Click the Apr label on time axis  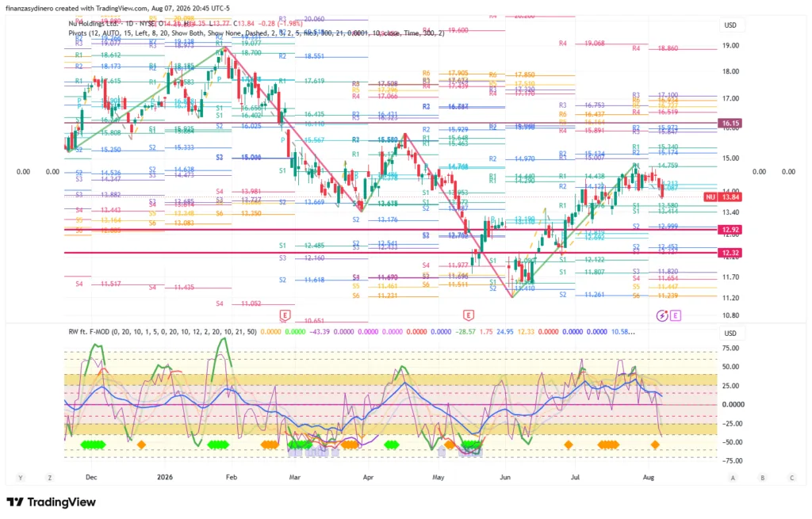coord(368,477)
